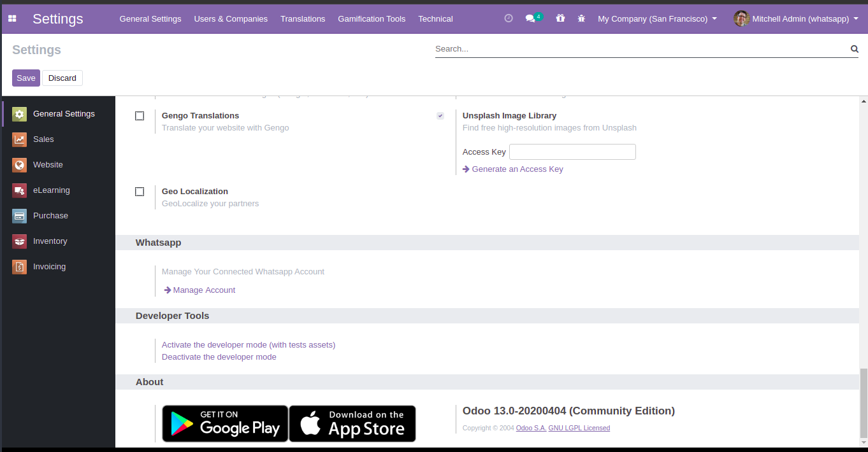Select the eLearning settings tab

click(x=59, y=190)
